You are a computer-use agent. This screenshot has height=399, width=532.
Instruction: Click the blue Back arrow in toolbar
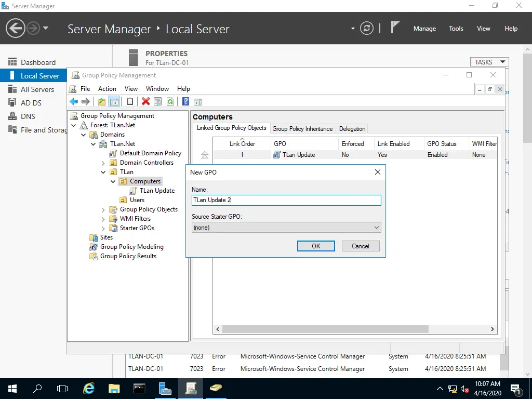click(74, 102)
